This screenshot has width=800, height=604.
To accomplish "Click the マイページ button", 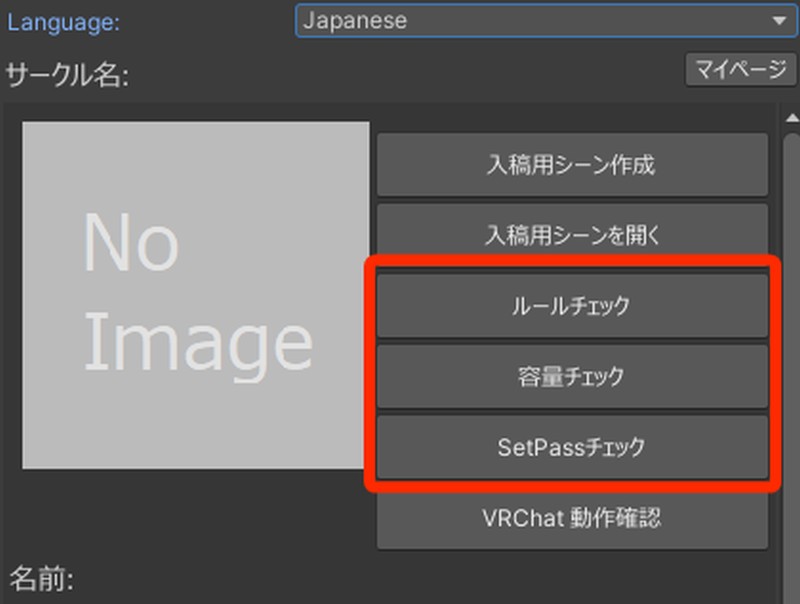I will 740,71.
